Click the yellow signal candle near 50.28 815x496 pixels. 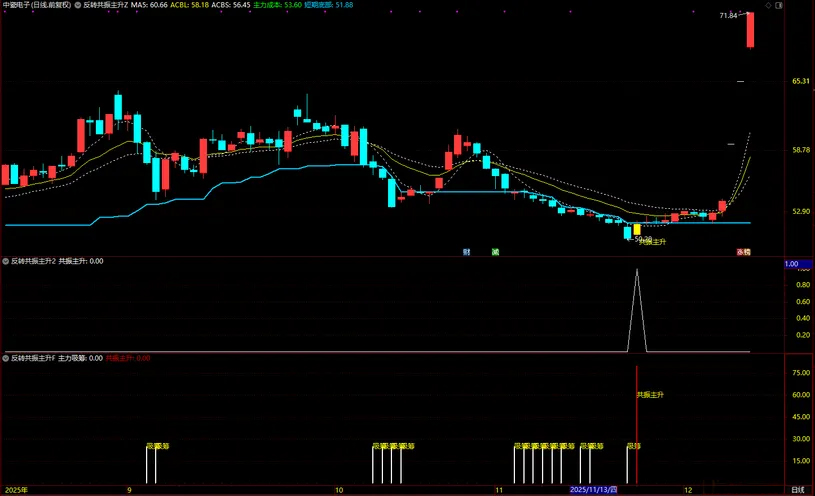pos(637,229)
